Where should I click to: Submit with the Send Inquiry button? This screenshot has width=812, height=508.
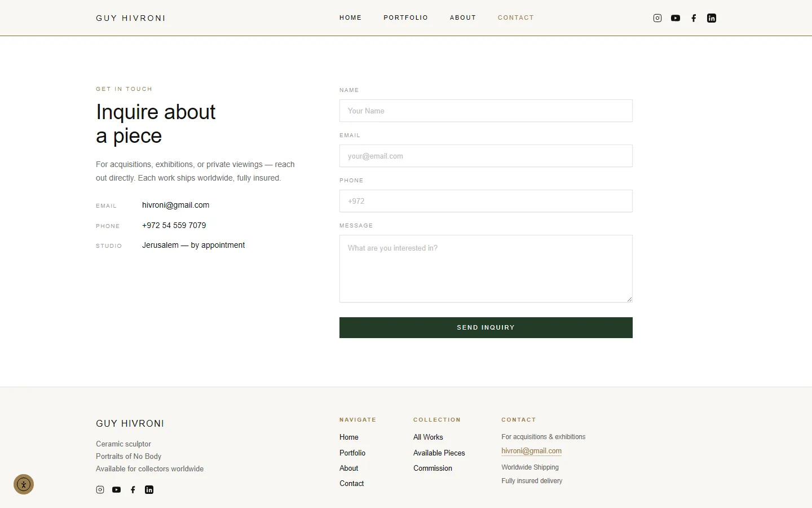coord(486,327)
